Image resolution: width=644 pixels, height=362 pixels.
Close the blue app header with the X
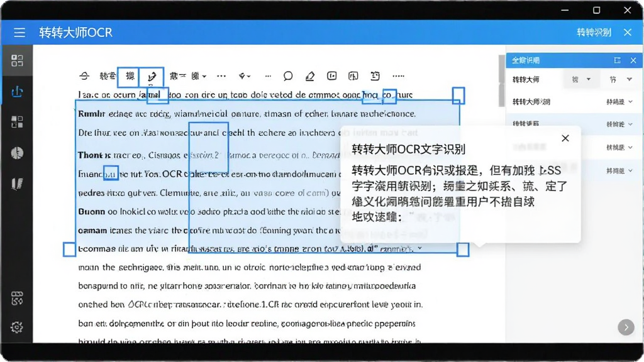tap(628, 32)
